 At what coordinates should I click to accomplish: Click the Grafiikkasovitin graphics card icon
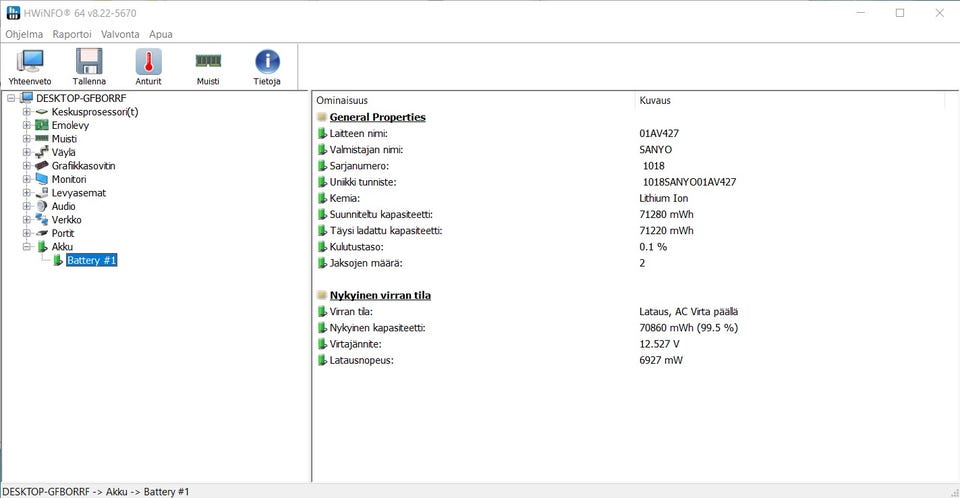pyautogui.click(x=42, y=165)
